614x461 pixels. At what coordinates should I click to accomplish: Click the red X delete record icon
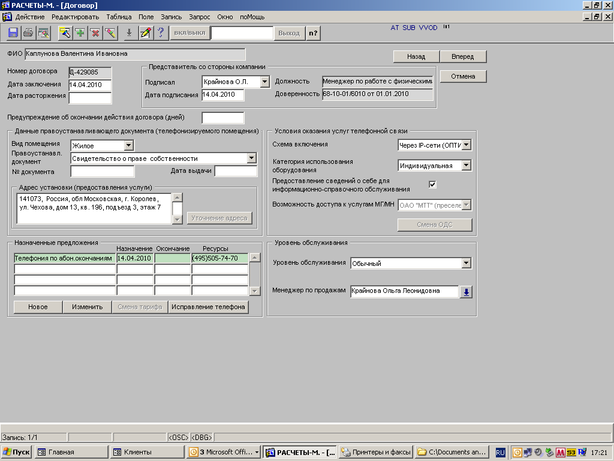[97, 33]
